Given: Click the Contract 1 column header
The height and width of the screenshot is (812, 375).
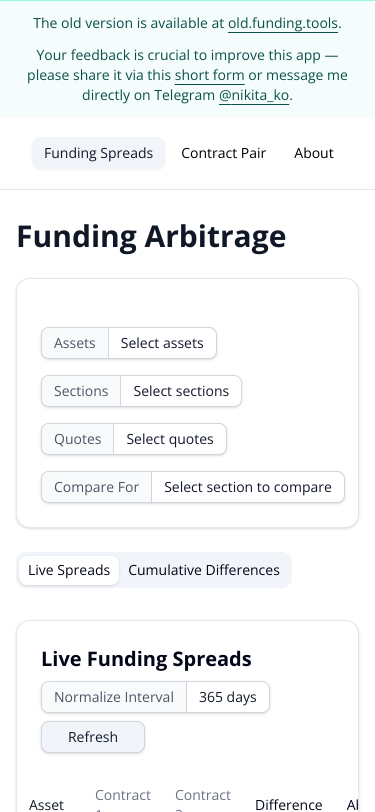Looking at the screenshot, I should point(123,801).
